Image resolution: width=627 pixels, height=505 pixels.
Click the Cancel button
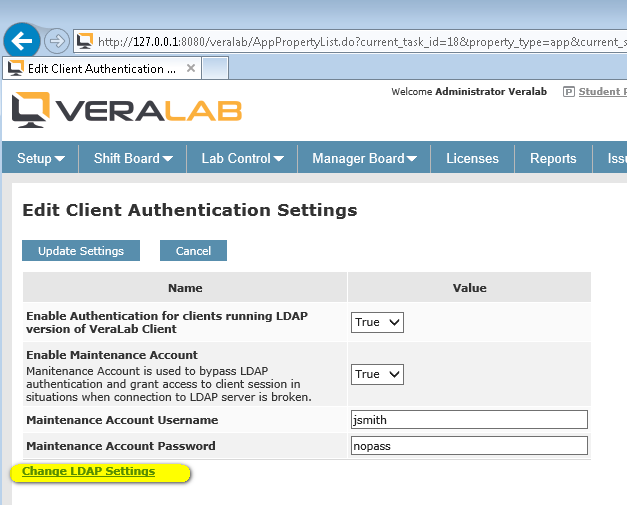[x=193, y=251]
